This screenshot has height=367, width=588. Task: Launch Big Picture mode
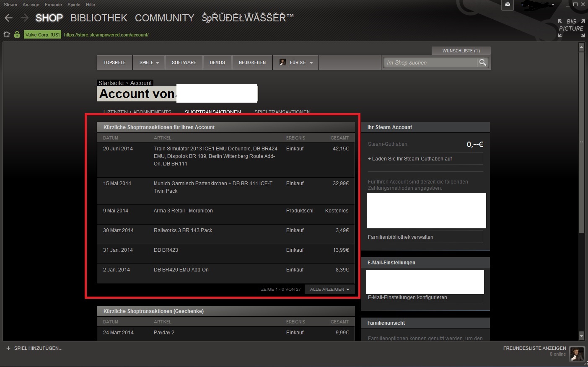pyautogui.click(x=571, y=28)
